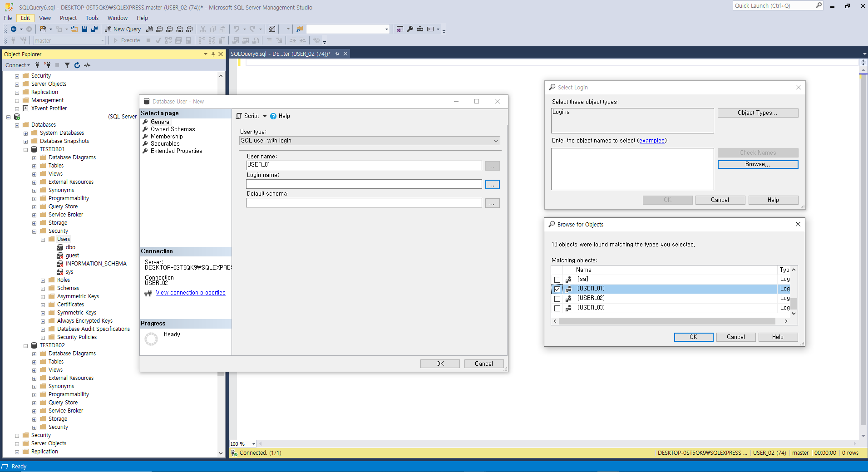
Task: Click the Filter funnel icon in Object Explorer
Action: click(x=67, y=65)
